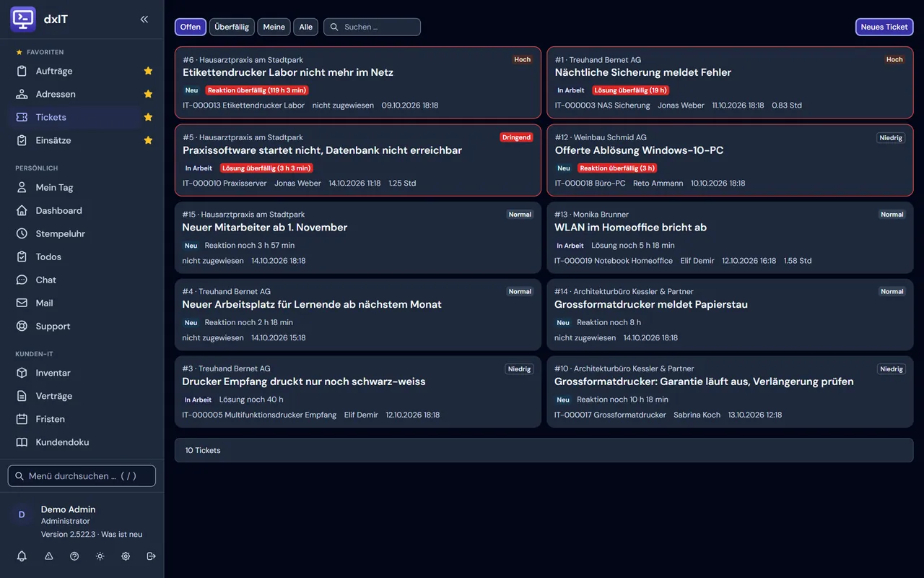Screen dimensions: 924x578
Task: Open Einsätze via its sidebar icon
Action: [x=22, y=140]
